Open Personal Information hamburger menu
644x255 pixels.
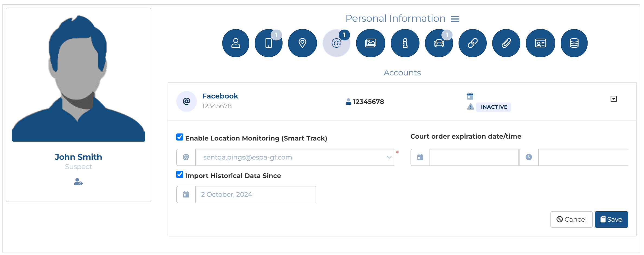pos(455,19)
